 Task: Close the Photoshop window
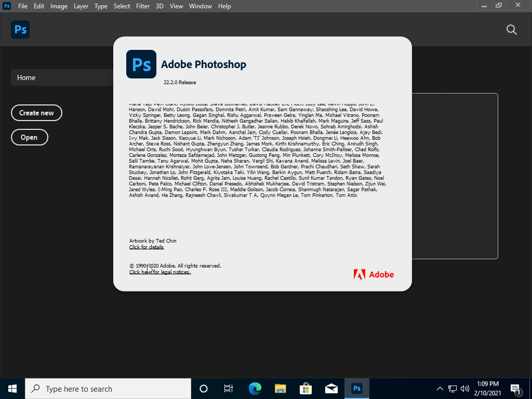pyautogui.click(x=518, y=5)
